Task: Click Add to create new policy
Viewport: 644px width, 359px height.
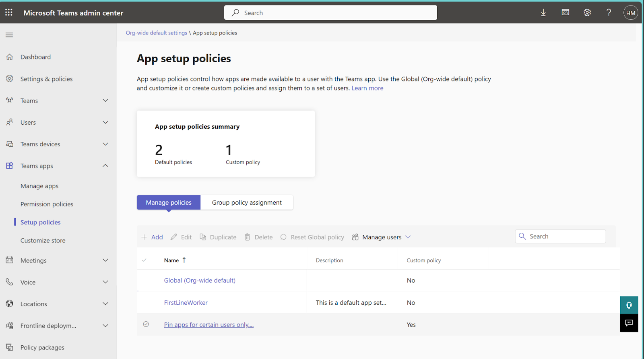Action: (152, 237)
